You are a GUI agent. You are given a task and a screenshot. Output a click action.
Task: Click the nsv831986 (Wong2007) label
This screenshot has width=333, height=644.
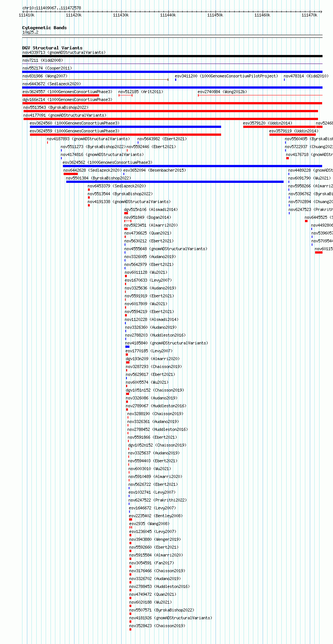45,76
